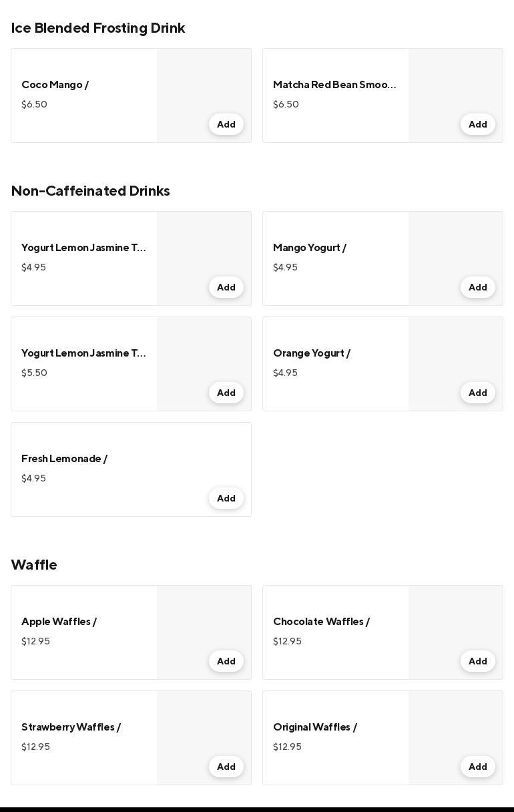
Task: Select the Original Waffles item name
Action: [314, 727]
